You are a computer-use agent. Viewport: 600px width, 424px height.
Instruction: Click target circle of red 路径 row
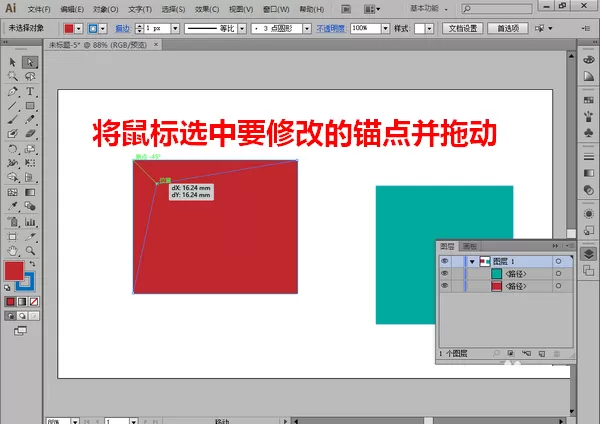pos(558,286)
